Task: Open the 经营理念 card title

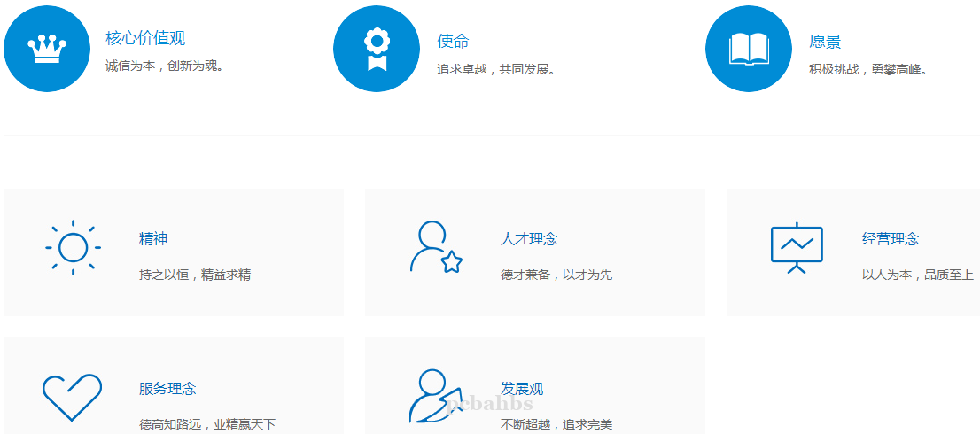Action: point(891,239)
